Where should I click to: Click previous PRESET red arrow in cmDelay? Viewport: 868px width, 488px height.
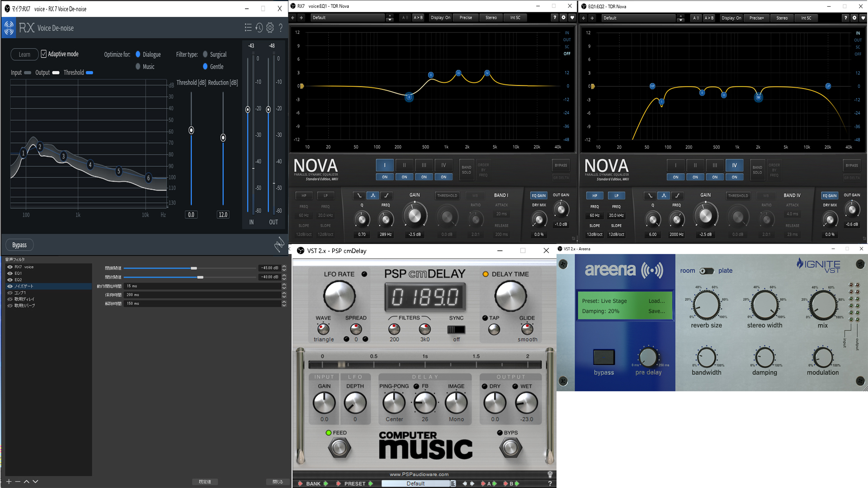(x=339, y=483)
